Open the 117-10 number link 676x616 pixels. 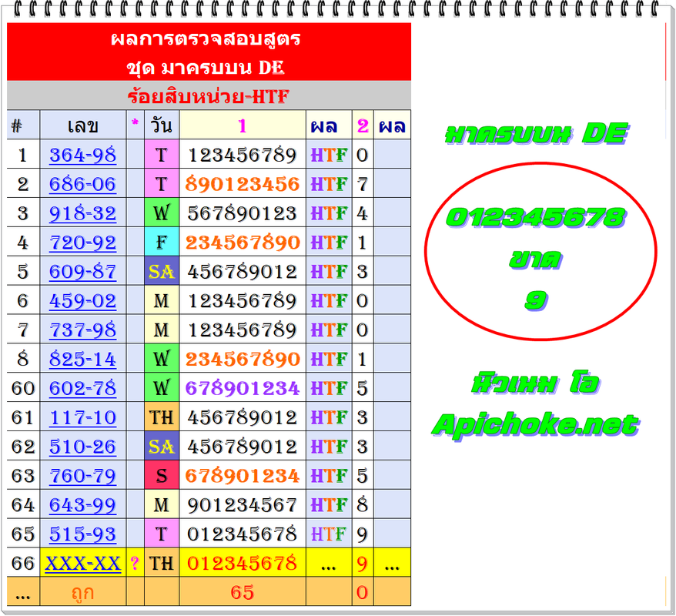[x=83, y=417]
